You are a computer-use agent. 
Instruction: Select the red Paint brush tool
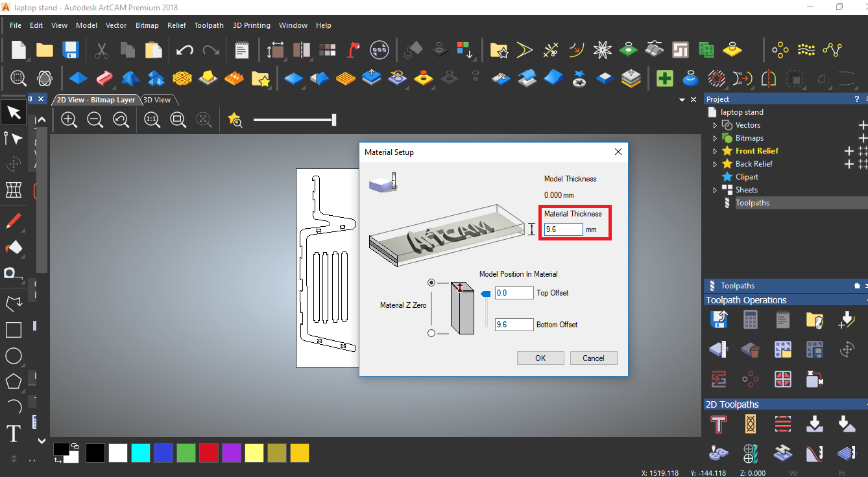[x=14, y=221]
